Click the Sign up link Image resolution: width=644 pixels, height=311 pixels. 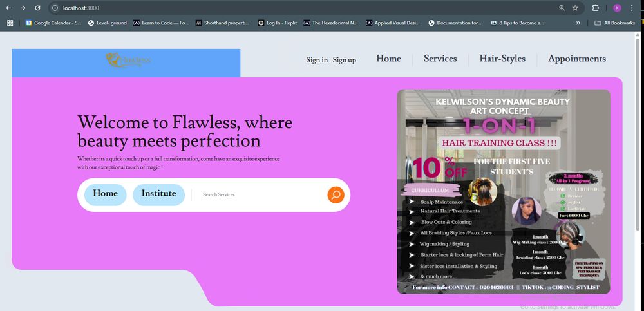344,60
